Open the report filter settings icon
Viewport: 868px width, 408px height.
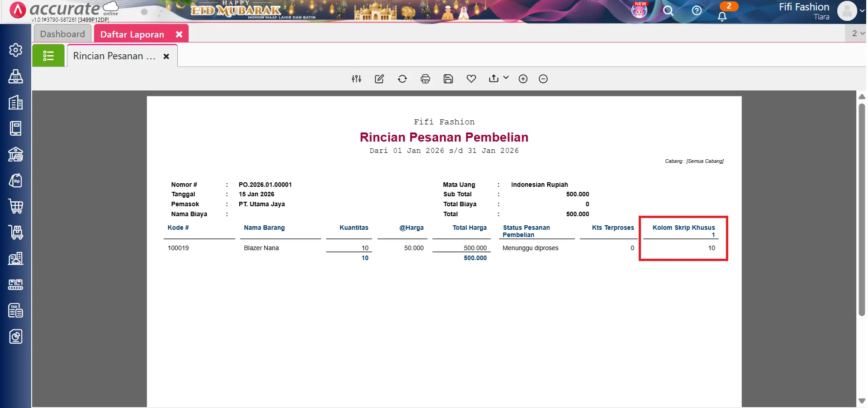pyautogui.click(x=356, y=79)
